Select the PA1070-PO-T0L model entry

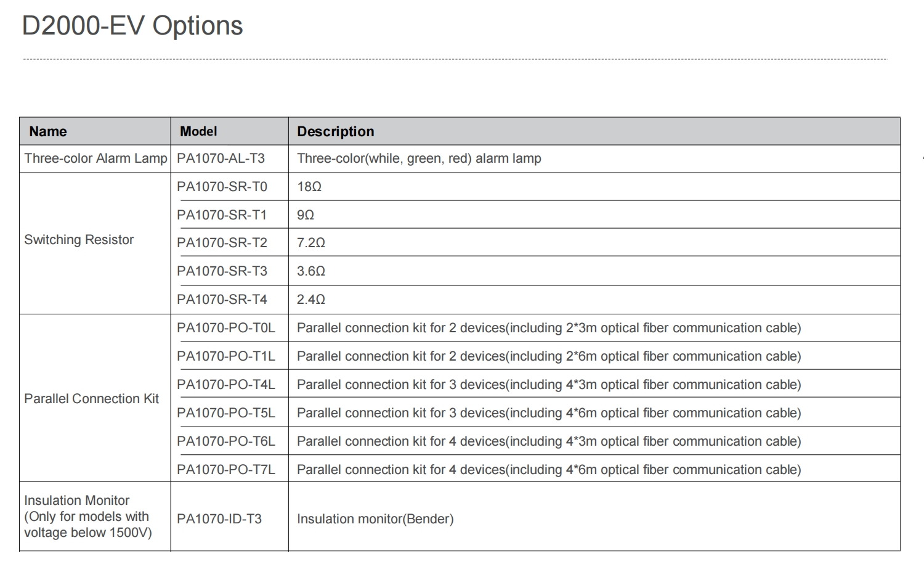click(226, 328)
